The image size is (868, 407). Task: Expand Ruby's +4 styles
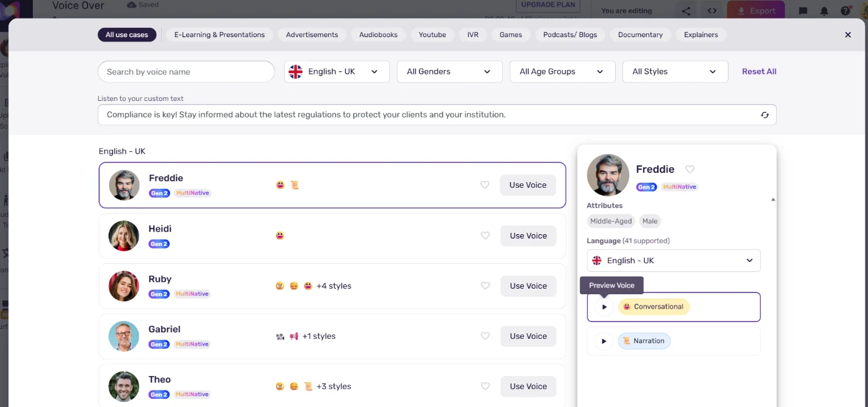(x=334, y=286)
